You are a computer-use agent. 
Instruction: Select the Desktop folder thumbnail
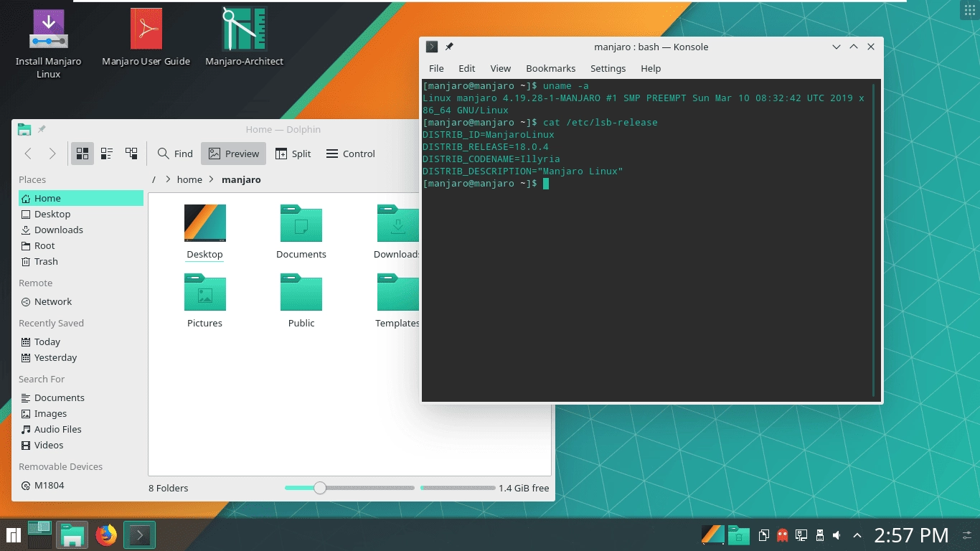coord(205,223)
